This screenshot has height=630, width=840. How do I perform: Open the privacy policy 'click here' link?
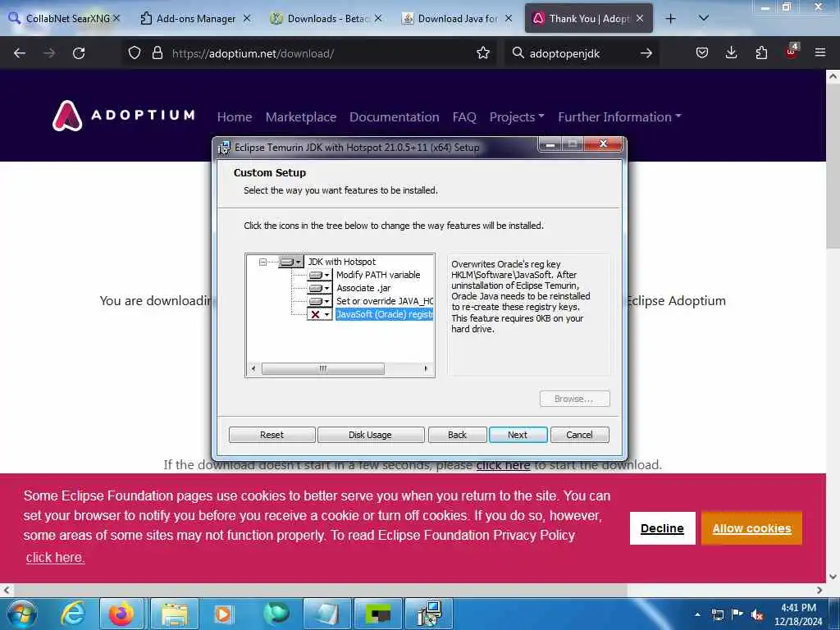click(55, 557)
